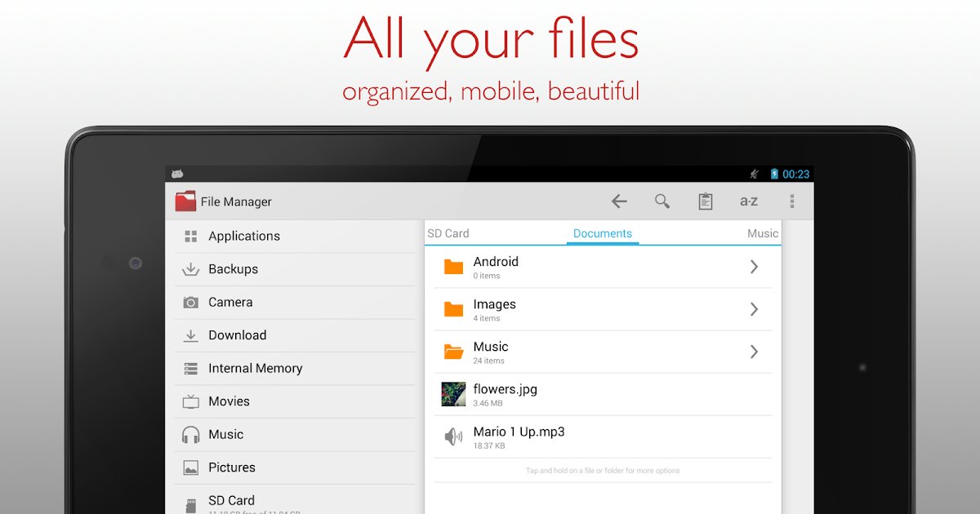Image resolution: width=980 pixels, height=514 pixels.
Task: Tap the back arrow in toolbar
Action: (x=619, y=202)
